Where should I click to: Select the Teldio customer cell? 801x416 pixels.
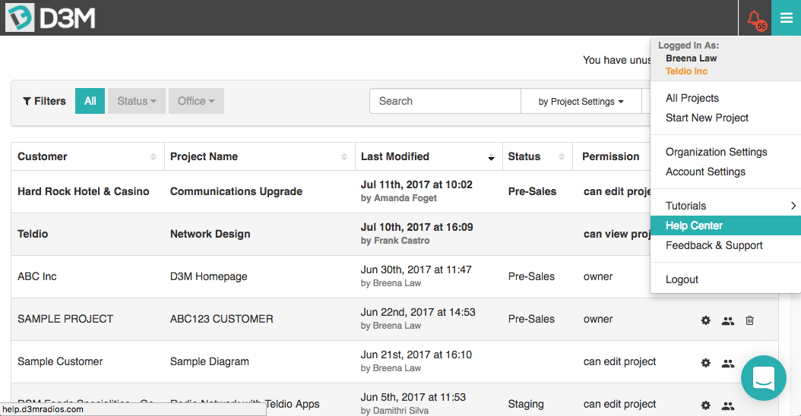[33, 234]
